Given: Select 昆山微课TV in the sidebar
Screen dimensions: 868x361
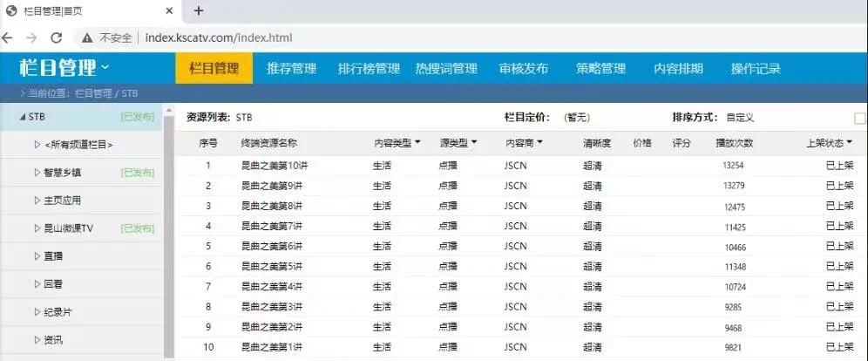Looking at the screenshot, I should point(68,228).
